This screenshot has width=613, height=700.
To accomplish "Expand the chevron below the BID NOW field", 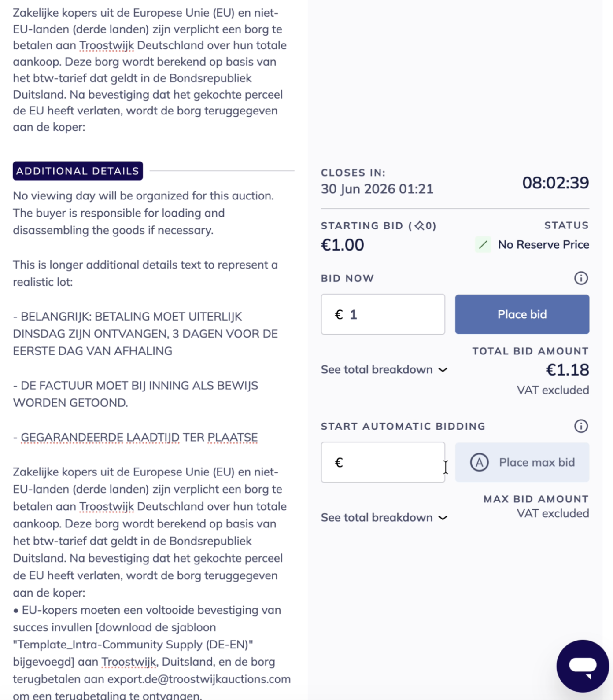I will [443, 370].
